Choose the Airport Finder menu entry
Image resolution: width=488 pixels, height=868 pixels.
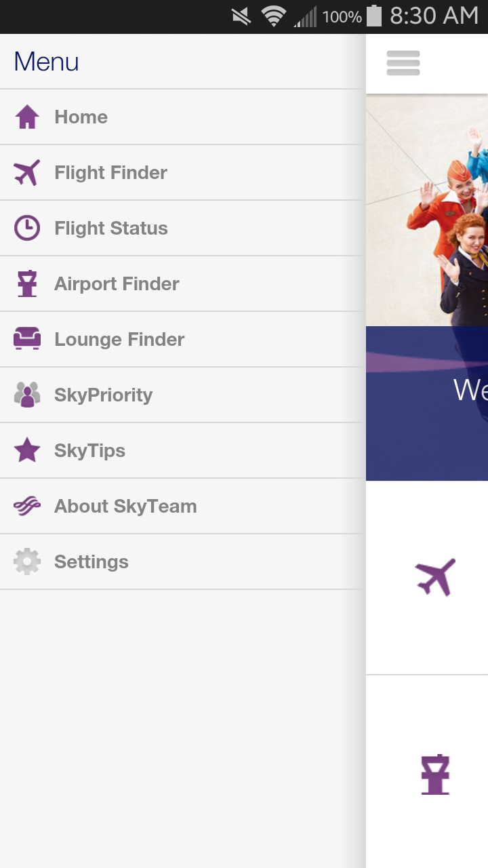click(117, 284)
